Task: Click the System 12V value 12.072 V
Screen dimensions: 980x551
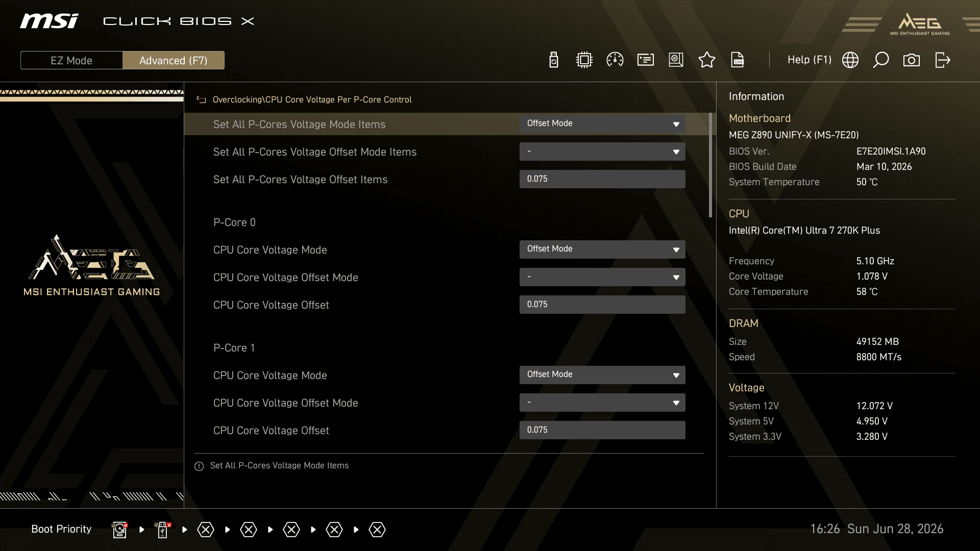Action: [874, 406]
